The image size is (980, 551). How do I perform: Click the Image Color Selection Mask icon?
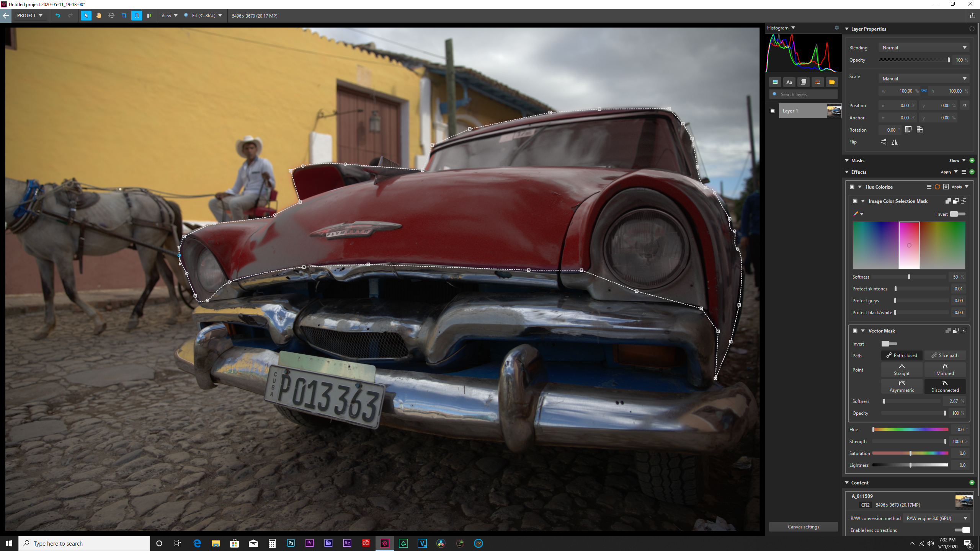(x=854, y=201)
